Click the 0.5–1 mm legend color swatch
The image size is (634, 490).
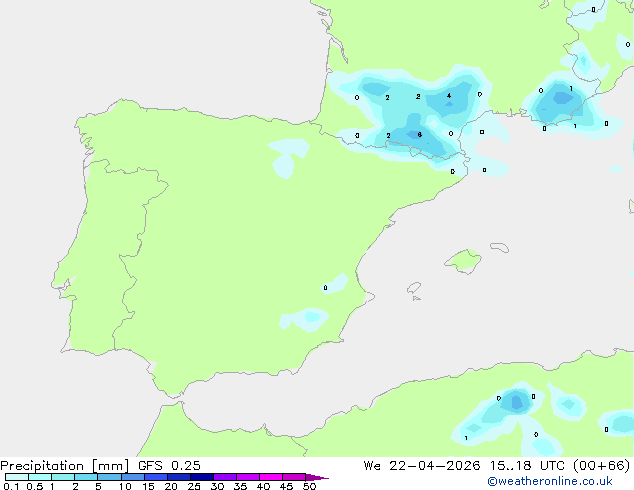pos(40,477)
